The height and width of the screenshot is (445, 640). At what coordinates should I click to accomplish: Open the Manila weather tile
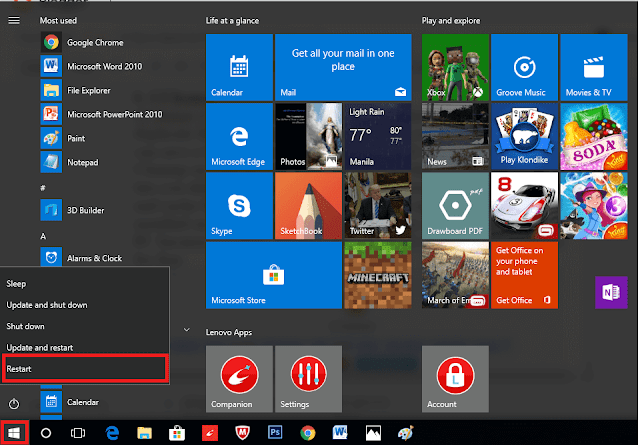coord(378,136)
